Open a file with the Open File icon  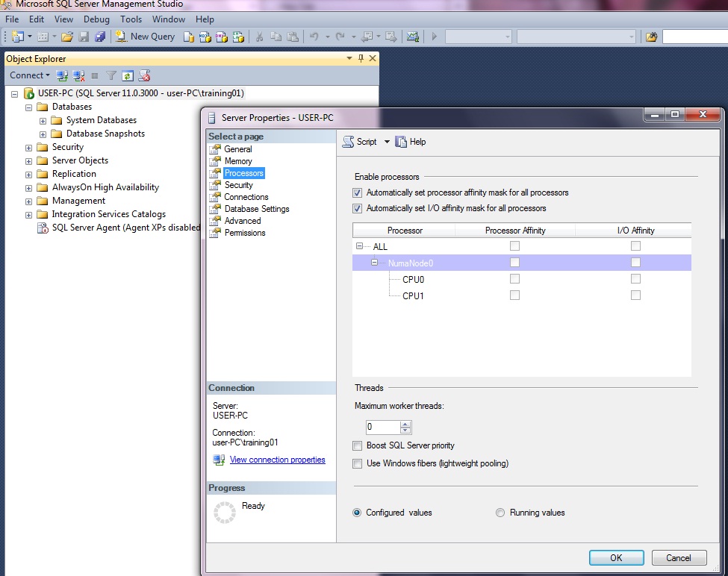click(67, 37)
